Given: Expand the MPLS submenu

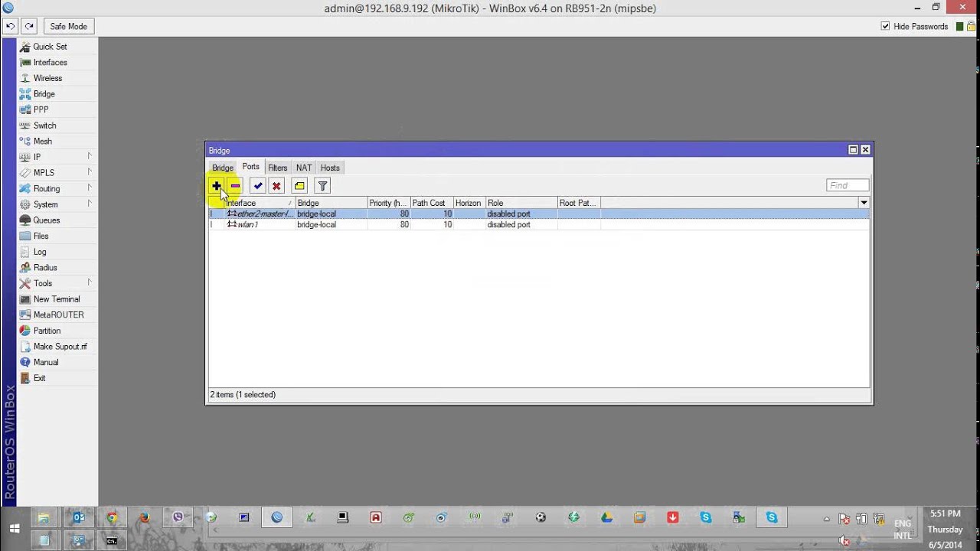Looking at the screenshot, I should (57, 173).
